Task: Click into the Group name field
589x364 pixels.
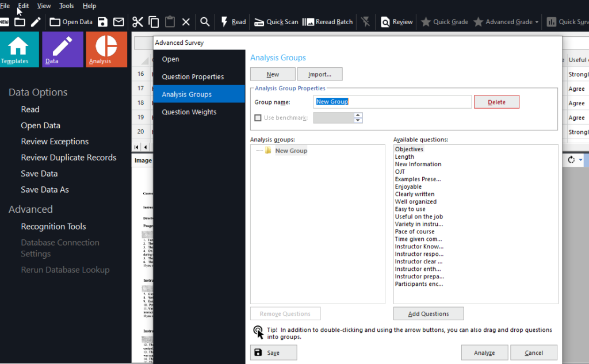Action: point(392,102)
